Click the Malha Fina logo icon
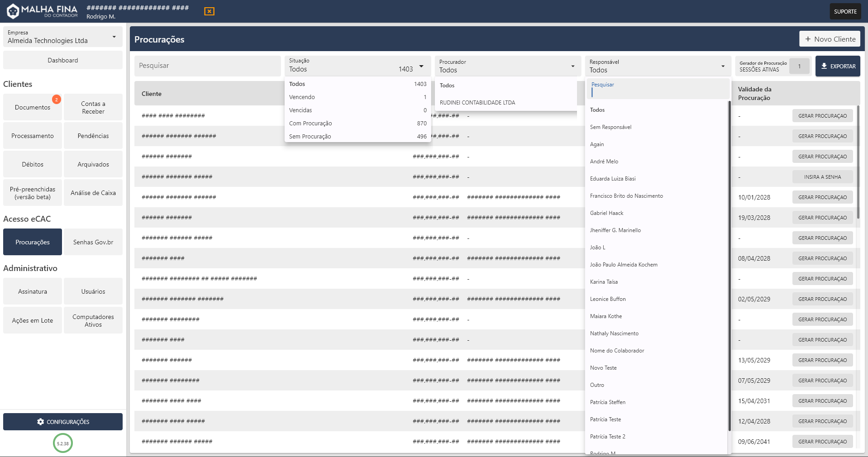This screenshot has height=457, width=868. pos(13,11)
